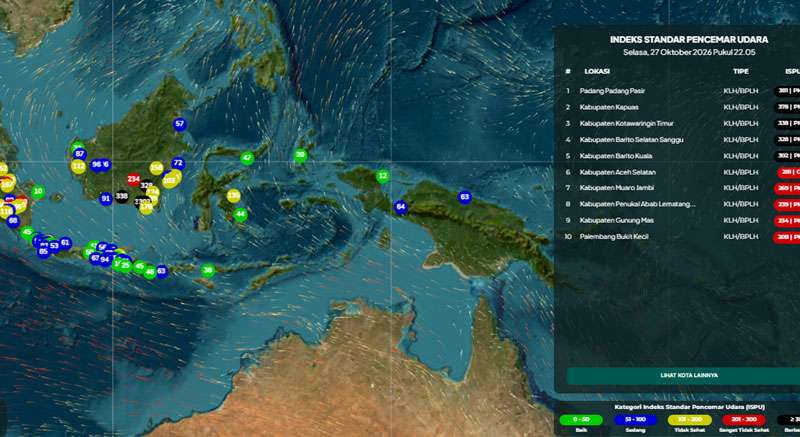Open blue marker 53 on west Java
This screenshot has width=800, height=437.
coord(54,246)
